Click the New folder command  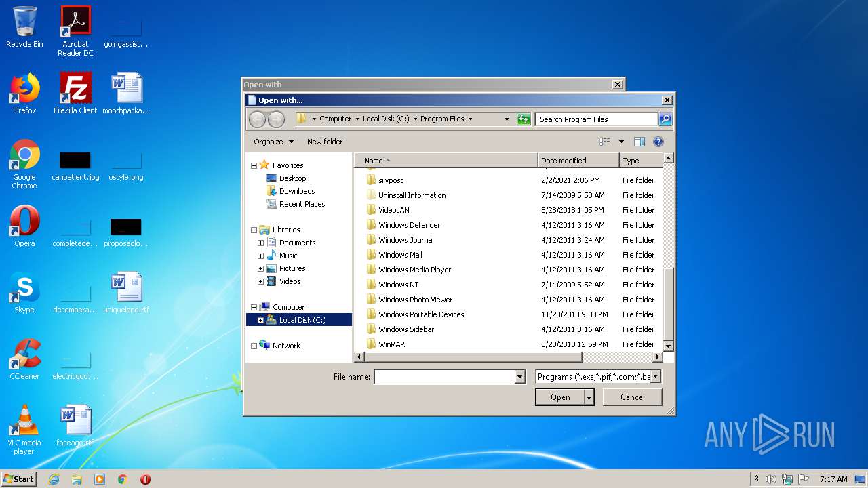tap(325, 142)
